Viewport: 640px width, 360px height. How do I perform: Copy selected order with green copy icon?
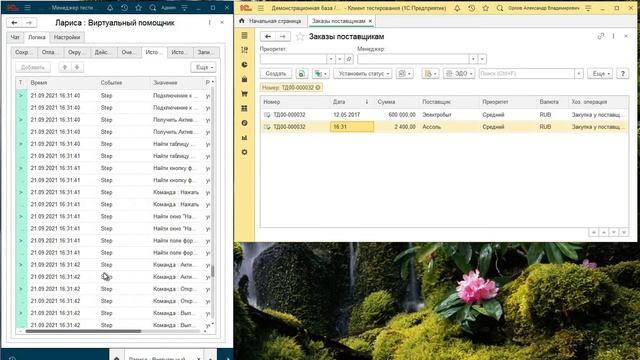click(x=302, y=73)
